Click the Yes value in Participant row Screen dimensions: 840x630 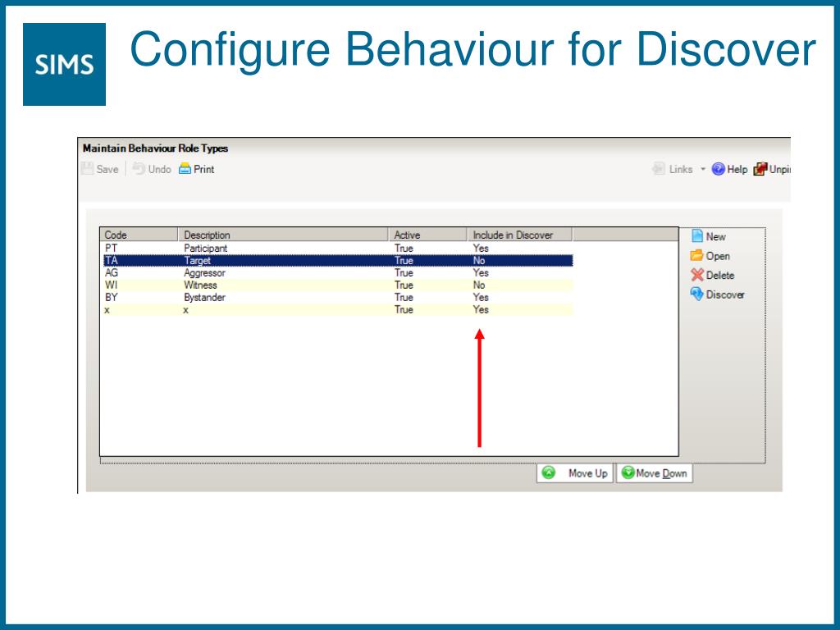point(481,248)
